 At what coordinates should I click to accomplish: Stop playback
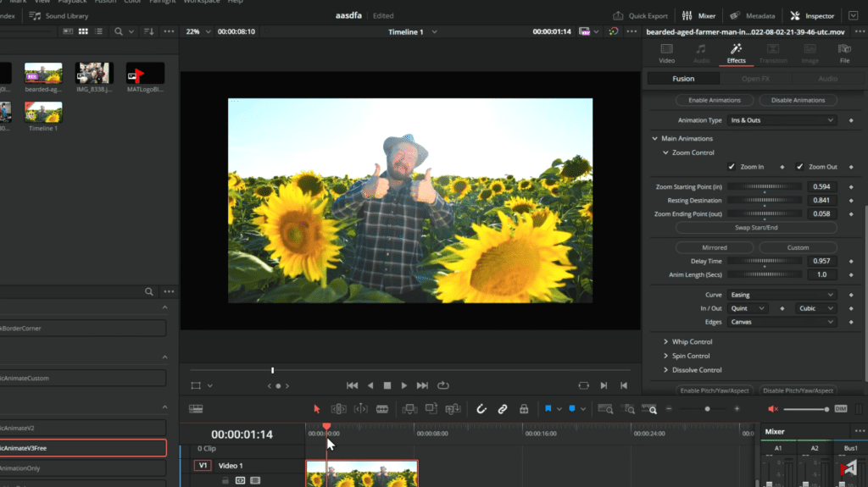pos(387,385)
